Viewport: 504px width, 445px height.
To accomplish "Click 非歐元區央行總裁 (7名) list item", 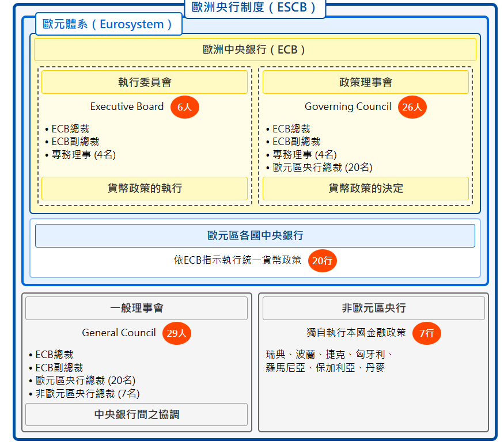I will [x=88, y=394].
